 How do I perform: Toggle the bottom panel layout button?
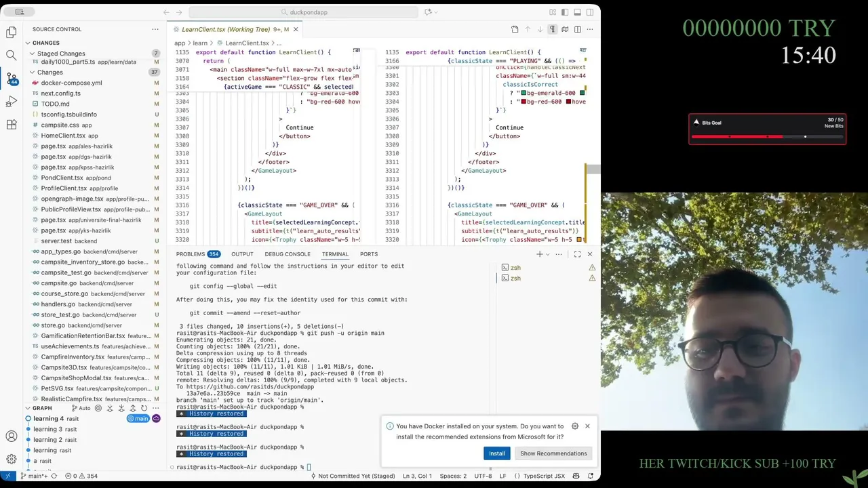pos(577,12)
